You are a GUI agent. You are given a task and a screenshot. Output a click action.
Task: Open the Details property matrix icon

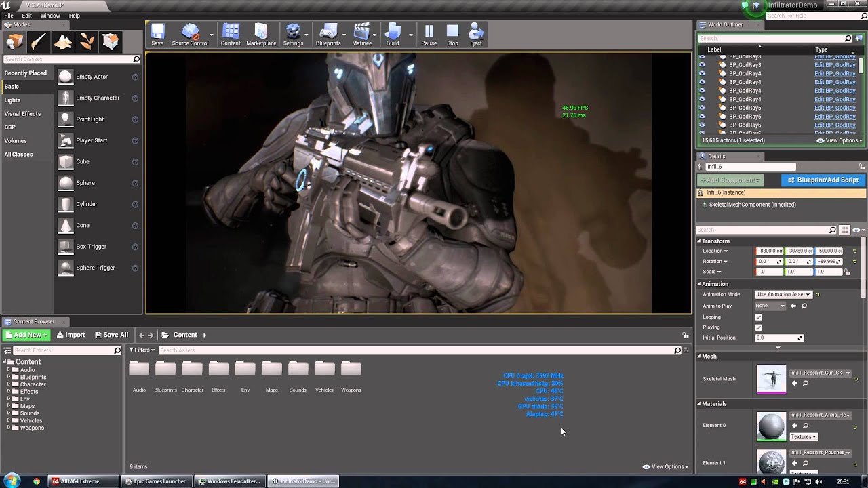[x=844, y=230]
